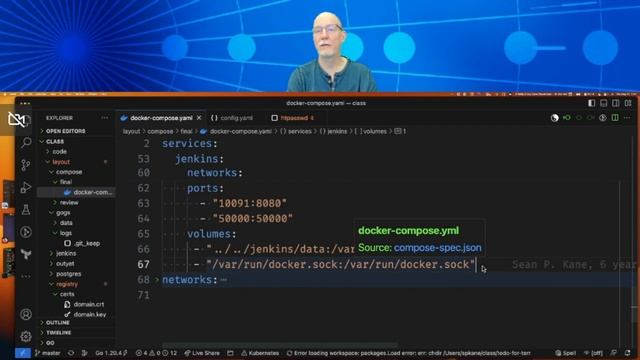The width and height of the screenshot is (640, 360).
Task: Open editor more actions ellipsis
Action: (x=627, y=118)
